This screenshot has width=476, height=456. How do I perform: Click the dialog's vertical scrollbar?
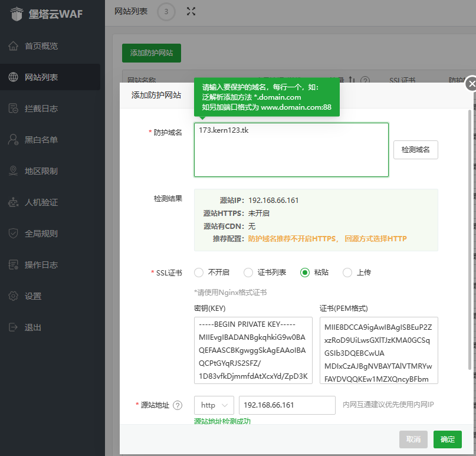point(470,240)
